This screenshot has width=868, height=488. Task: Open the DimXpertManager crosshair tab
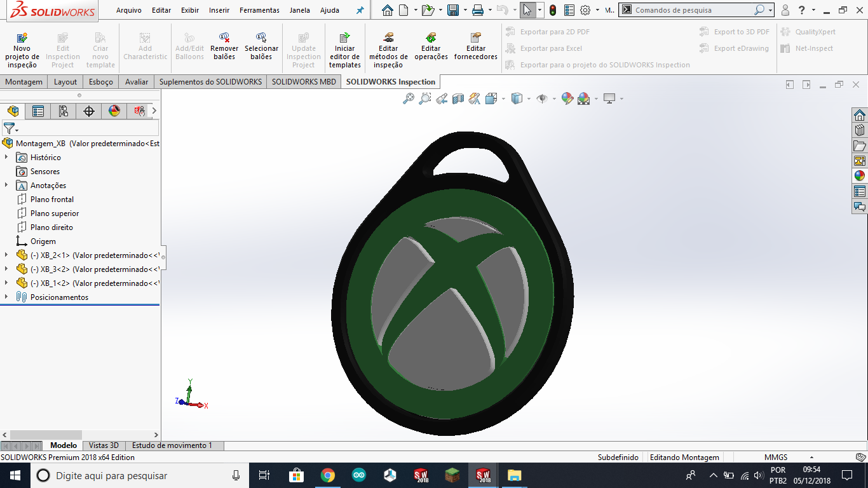click(x=89, y=111)
